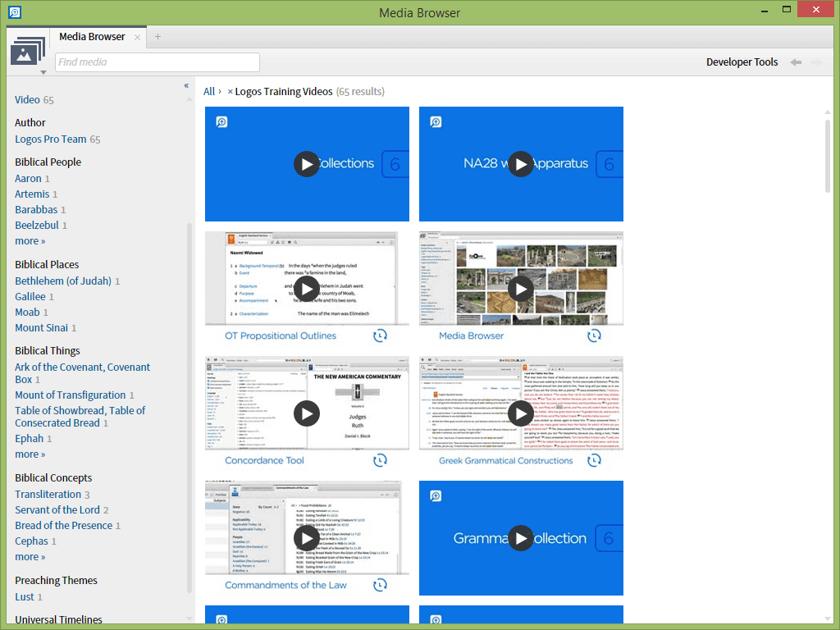Image resolution: width=840 pixels, height=630 pixels.
Task: Click refresh icon beside Commandments of the Law
Action: 380,585
